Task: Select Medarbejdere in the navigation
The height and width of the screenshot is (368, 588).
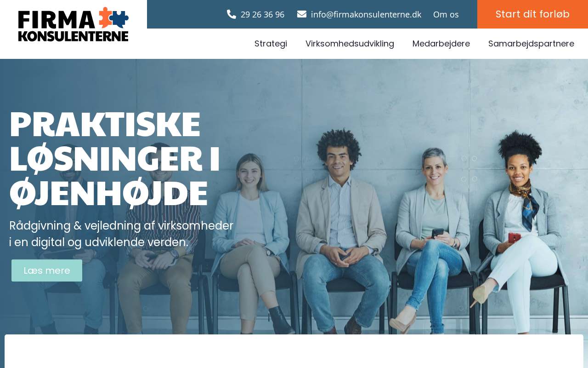Action: point(441,44)
